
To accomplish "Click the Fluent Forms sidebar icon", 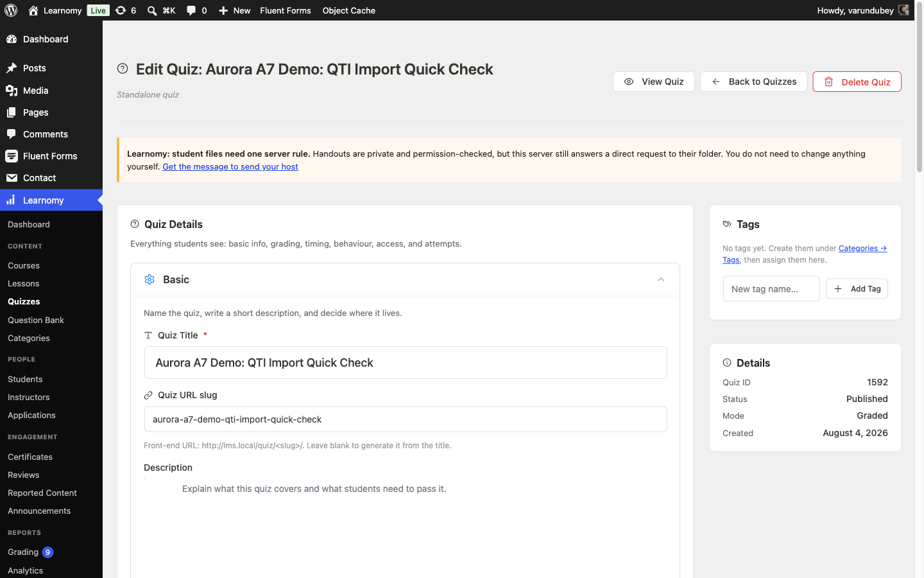I will [x=12, y=156].
